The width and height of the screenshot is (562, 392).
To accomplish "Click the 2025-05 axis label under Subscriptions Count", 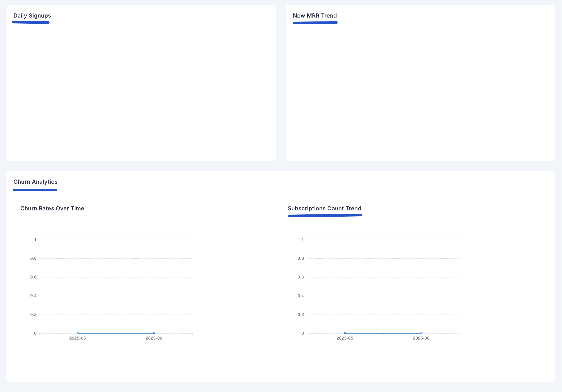I will 345,338.
